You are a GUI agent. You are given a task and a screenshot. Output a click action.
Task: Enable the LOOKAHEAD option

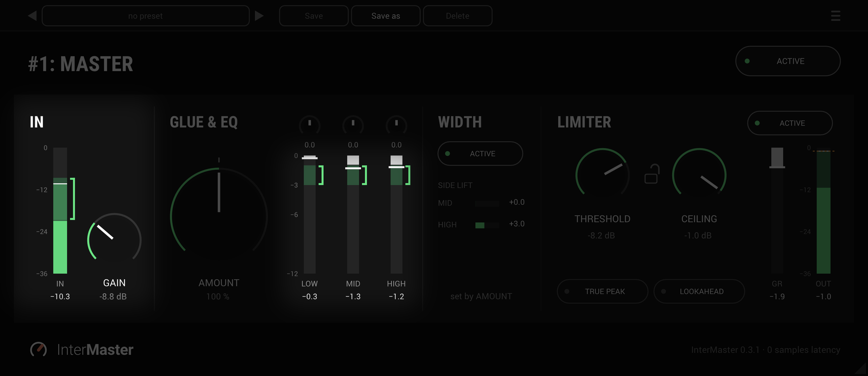click(x=699, y=291)
